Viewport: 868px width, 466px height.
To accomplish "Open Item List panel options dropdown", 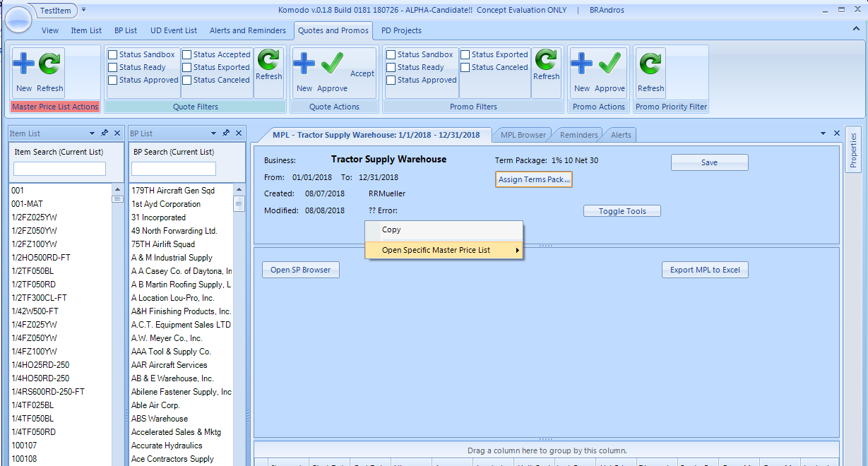I will (93, 133).
